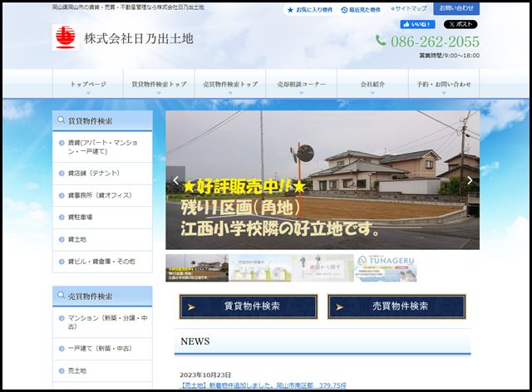The height and width of the screenshot is (392, 532).
Task: Click the magnifier icon beside 賃貸物件検索 sidebar header
Action: [x=61, y=120]
